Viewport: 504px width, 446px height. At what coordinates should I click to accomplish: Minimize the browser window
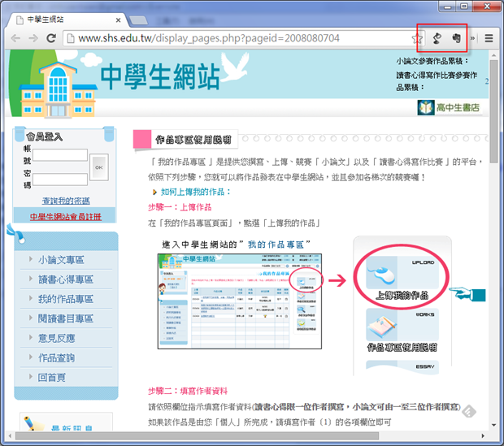[448, 6]
